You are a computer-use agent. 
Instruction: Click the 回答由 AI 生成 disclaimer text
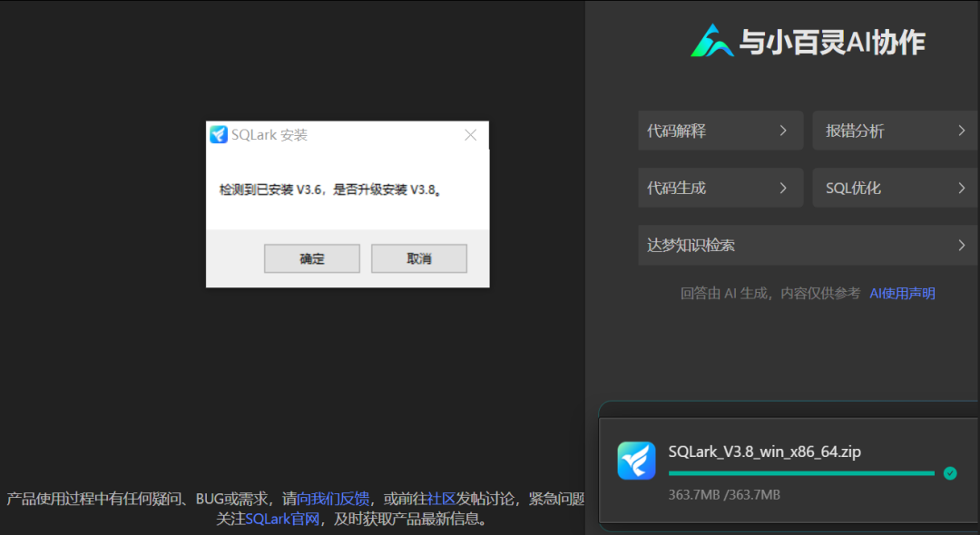[770, 294]
